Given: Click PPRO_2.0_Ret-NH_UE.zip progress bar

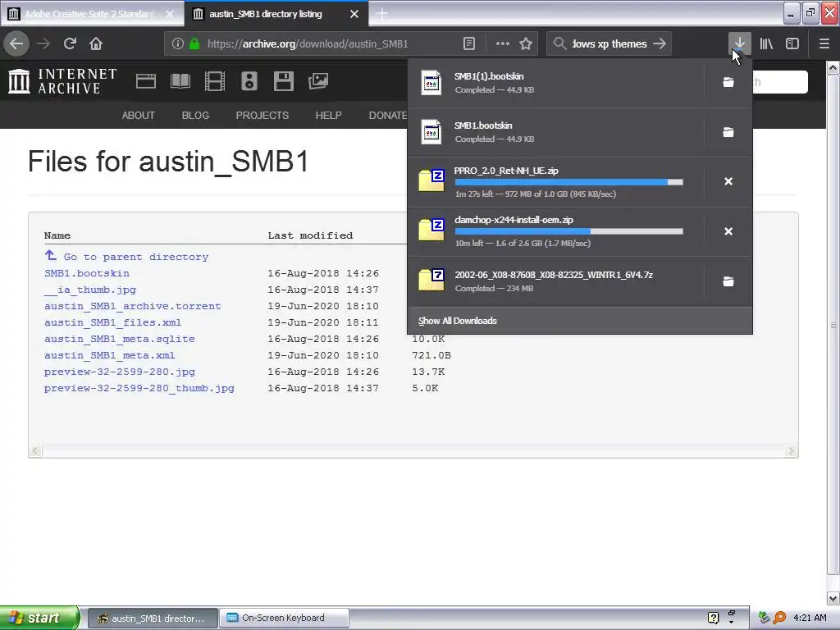Looking at the screenshot, I should (x=569, y=182).
